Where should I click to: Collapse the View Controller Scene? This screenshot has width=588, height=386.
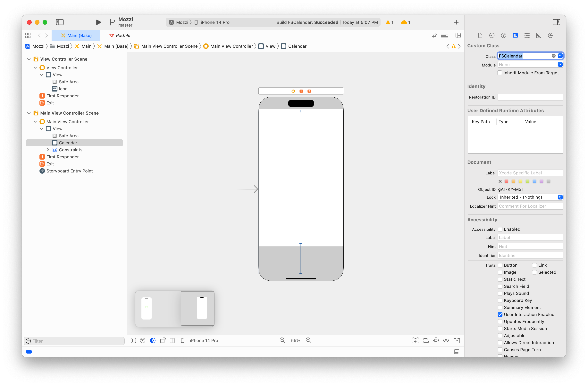click(29, 59)
